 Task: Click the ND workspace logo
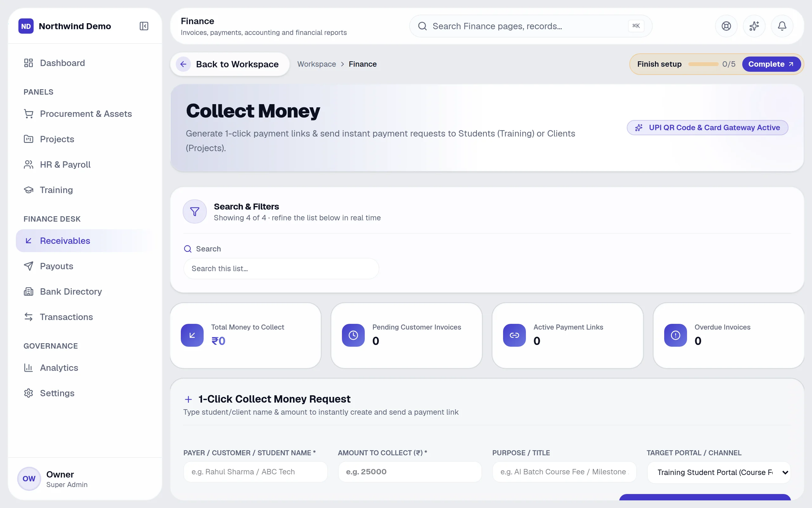pos(26,26)
